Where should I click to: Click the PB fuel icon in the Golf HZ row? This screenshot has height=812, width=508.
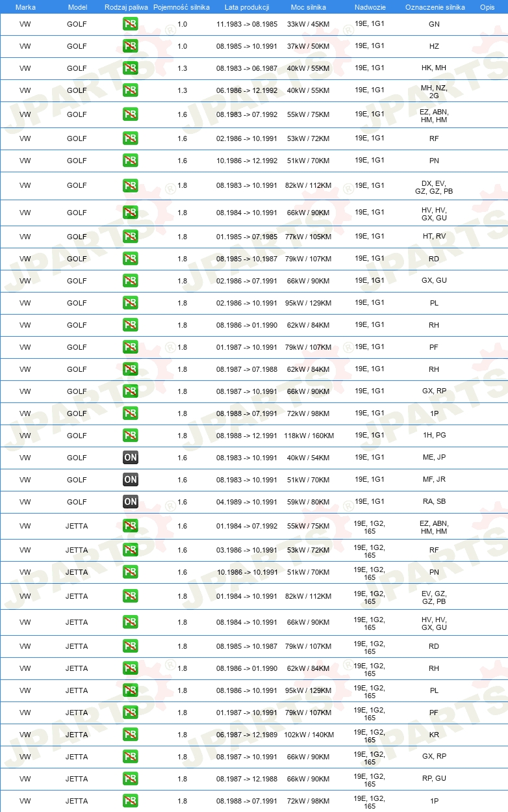131,47
